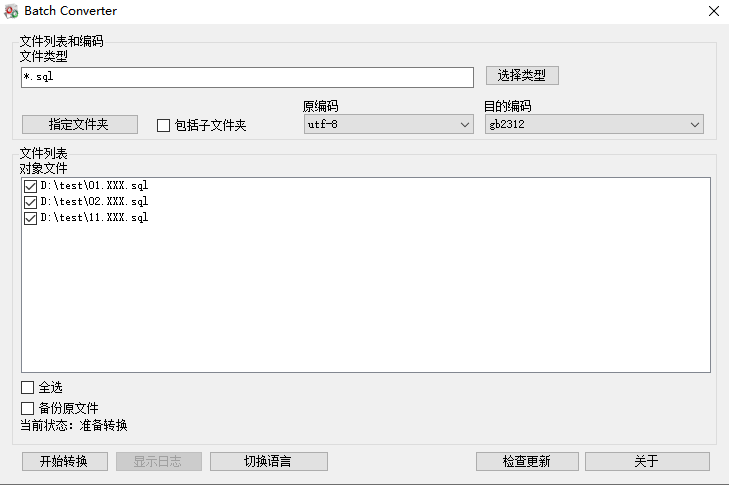Select the D:\test\01.XXX.sql file name
729x485 pixels.
[94, 186]
